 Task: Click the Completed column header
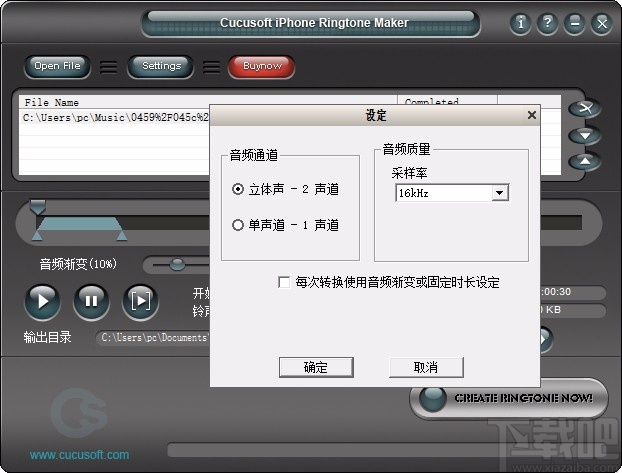(447, 100)
